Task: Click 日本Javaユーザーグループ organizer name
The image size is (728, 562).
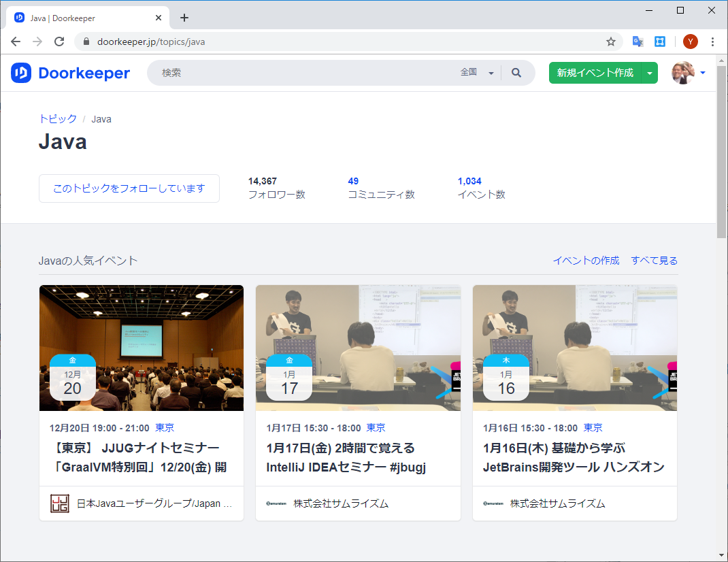Action: (154, 503)
